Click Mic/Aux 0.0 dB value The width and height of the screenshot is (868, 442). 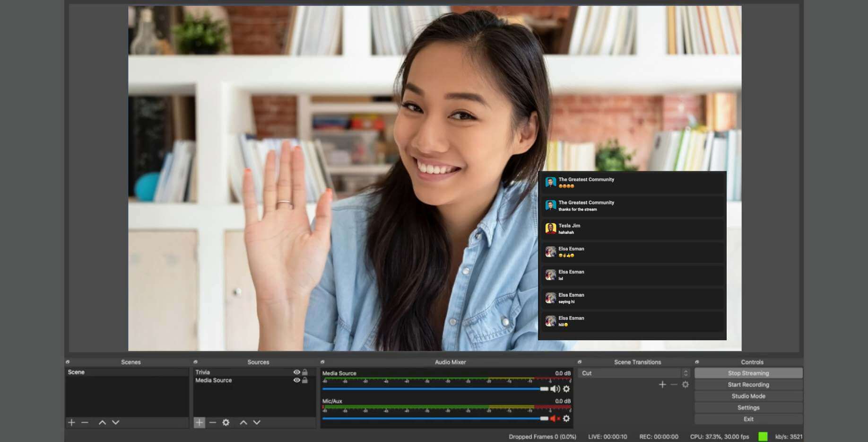coord(563,401)
